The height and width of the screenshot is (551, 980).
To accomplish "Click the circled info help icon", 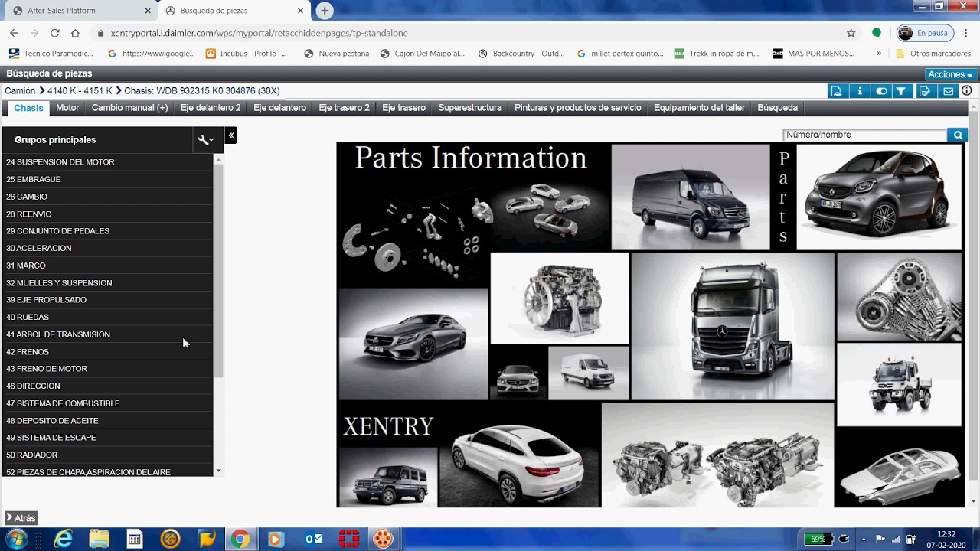I will click(x=967, y=91).
